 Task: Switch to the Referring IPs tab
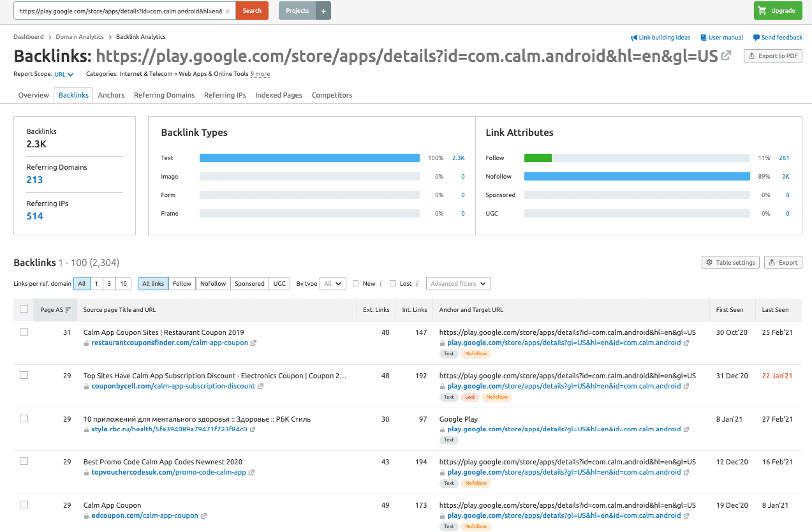pos(225,95)
